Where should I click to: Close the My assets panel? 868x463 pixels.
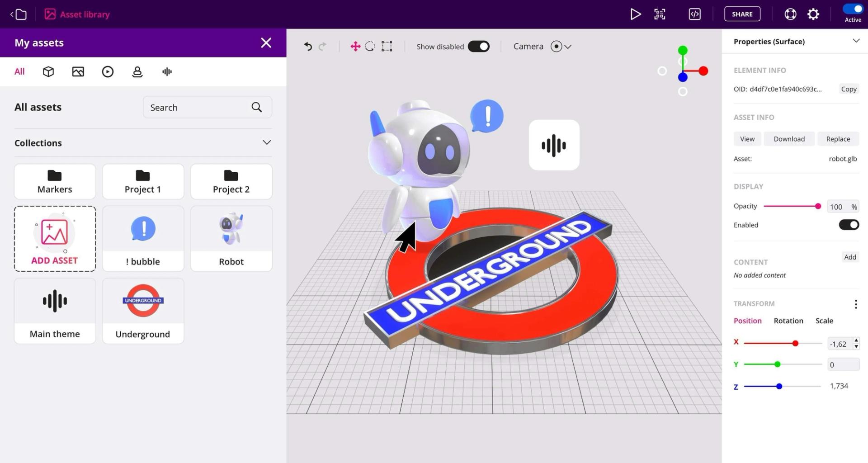pos(266,43)
